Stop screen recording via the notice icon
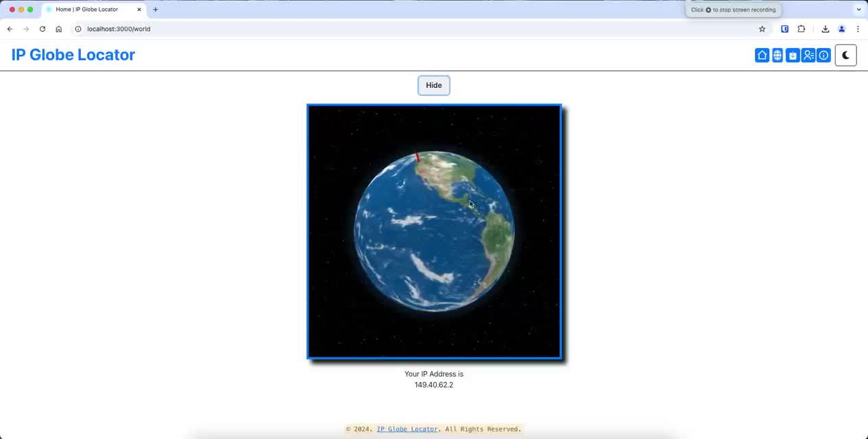 click(x=708, y=10)
